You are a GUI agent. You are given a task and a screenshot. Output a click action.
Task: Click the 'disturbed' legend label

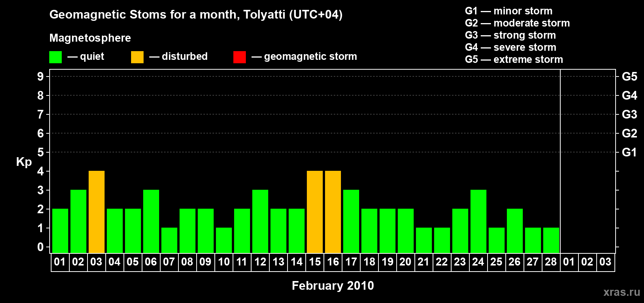pyautogui.click(x=184, y=56)
